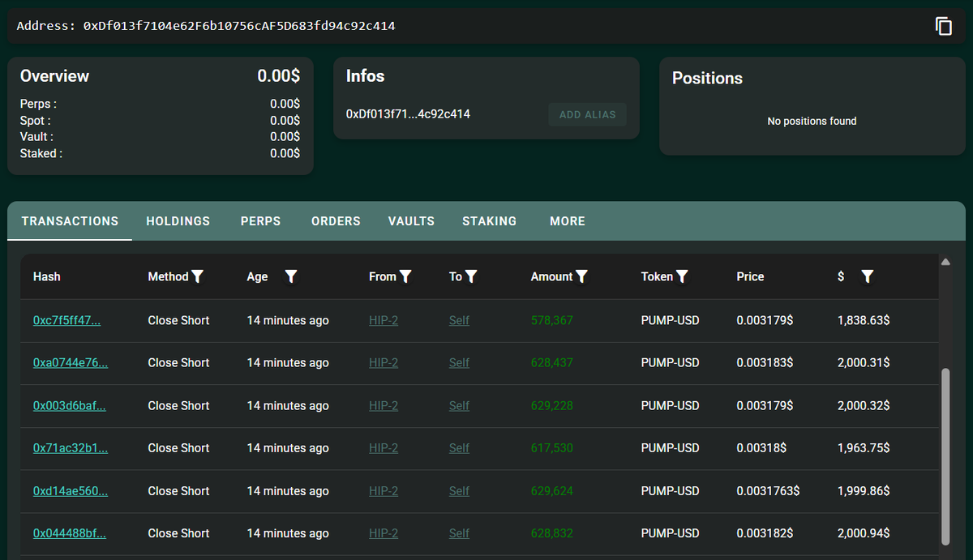The image size is (973, 560).
Task: Open transaction hash 0x044488bf...
Action: tap(70, 532)
